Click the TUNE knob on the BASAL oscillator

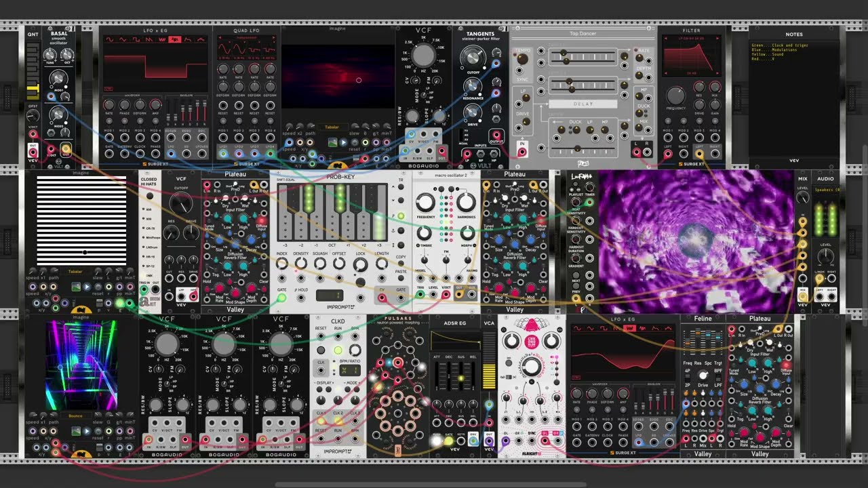50,54
